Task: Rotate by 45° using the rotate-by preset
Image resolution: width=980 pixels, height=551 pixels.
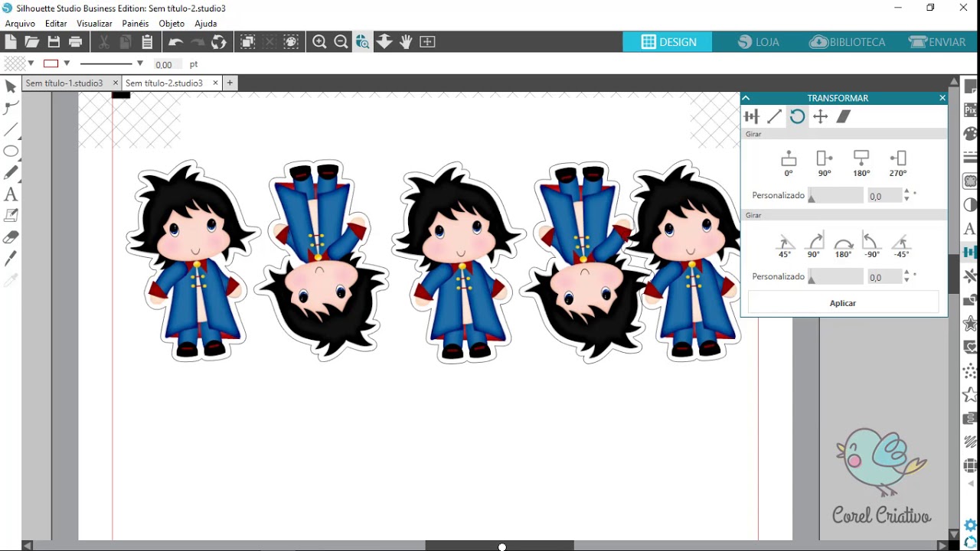Action: point(785,245)
